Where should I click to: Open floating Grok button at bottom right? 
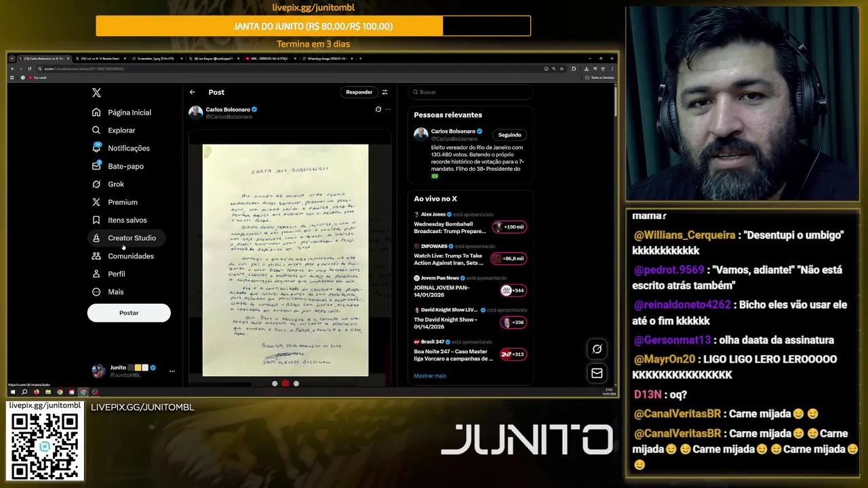(x=597, y=349)
